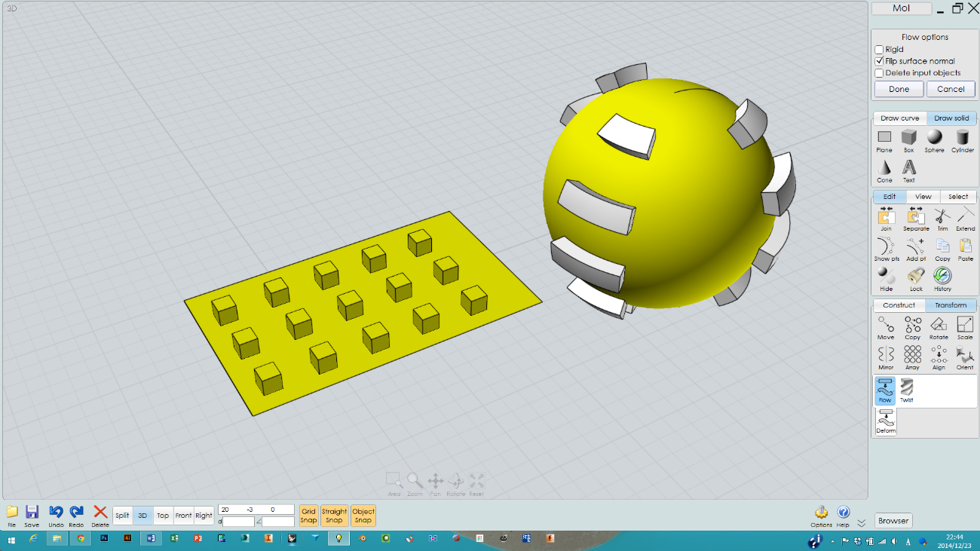Open the Select tab
The image size is (980, 551).
(x=958, y=197)
